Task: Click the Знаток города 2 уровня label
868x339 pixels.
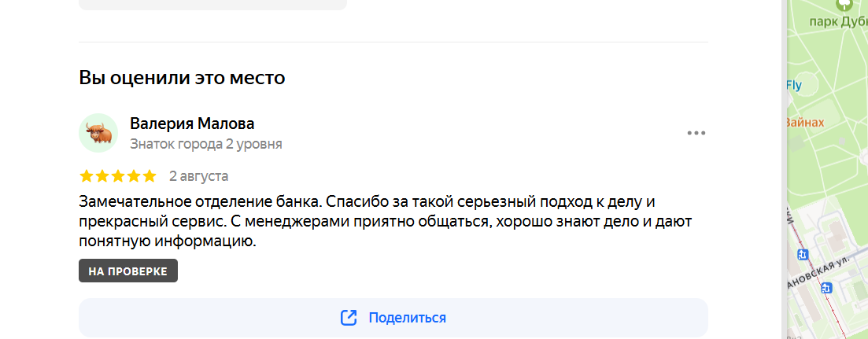Action: coord(206,145)
